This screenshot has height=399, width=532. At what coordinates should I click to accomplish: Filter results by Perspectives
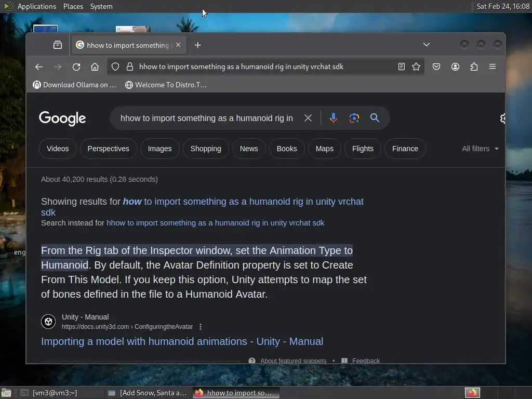pos(108,149)
